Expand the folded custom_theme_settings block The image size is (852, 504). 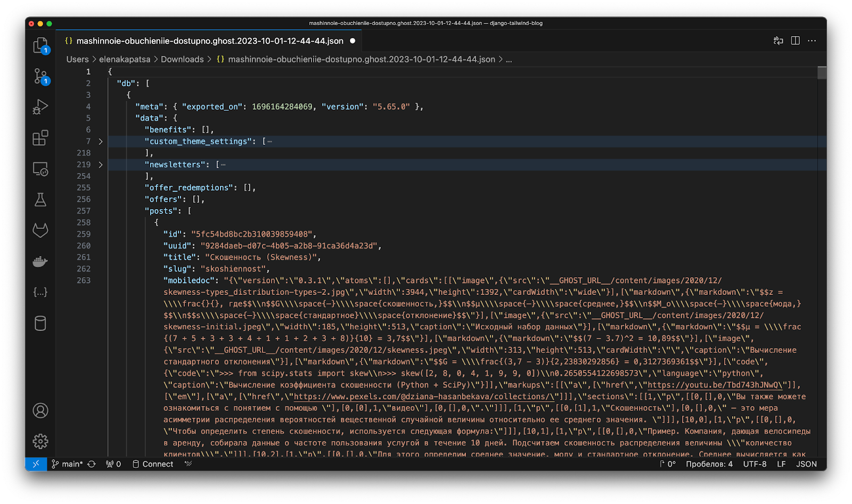pyautogui.click(x=101, y=142)
